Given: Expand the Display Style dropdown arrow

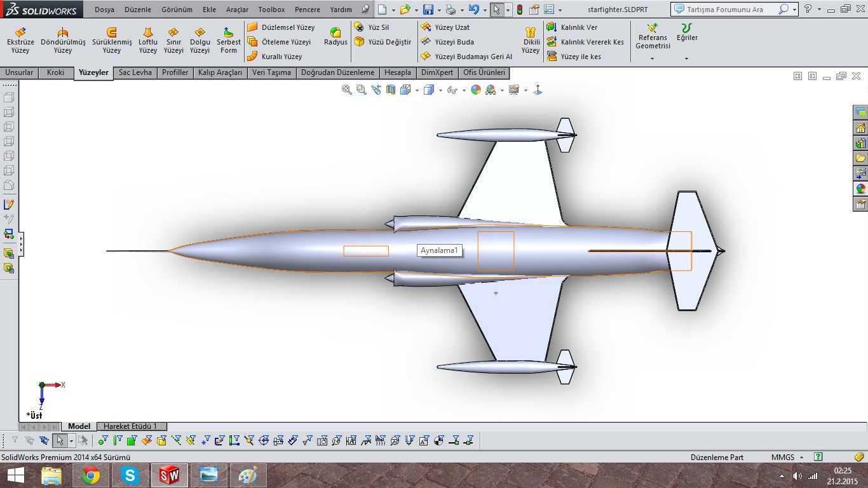Looking at the screenshot, I should (440, 91).
